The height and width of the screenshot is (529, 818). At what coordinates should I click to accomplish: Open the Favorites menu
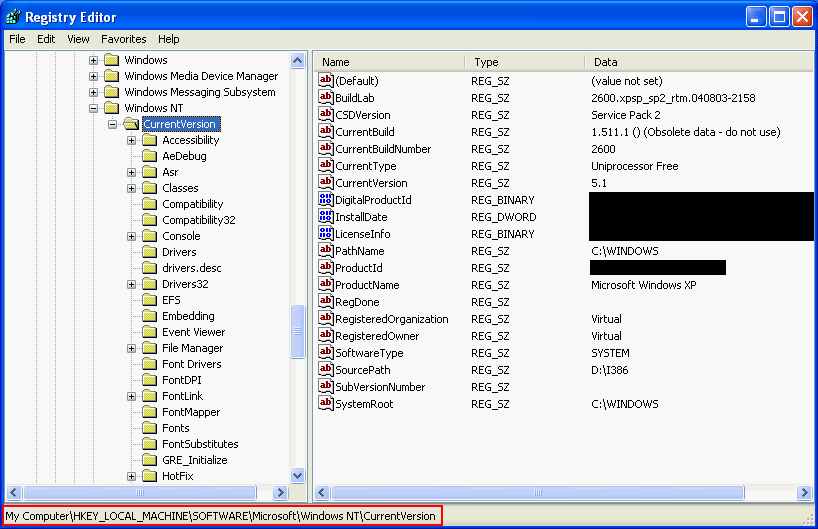pyautogui.click(x=124, y=39)
